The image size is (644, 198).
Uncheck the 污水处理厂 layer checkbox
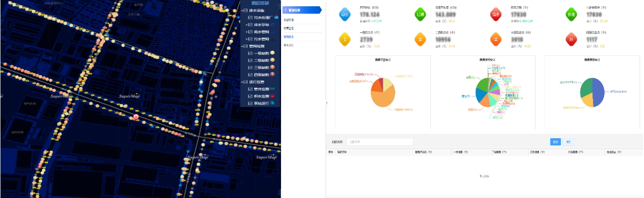[250, 18]
